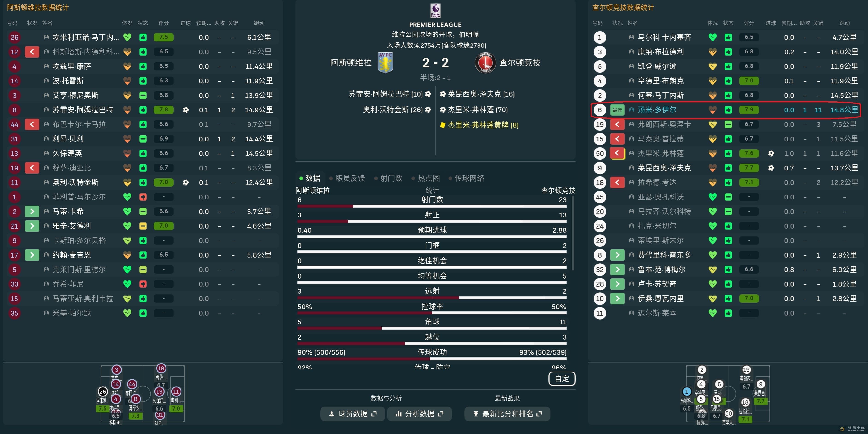Image resolution: width=868 pixels, height=434 pixels.
Task: Click the 跑动 column header in Charlton table
Action: pyautogui.click(x=844, y=23)
